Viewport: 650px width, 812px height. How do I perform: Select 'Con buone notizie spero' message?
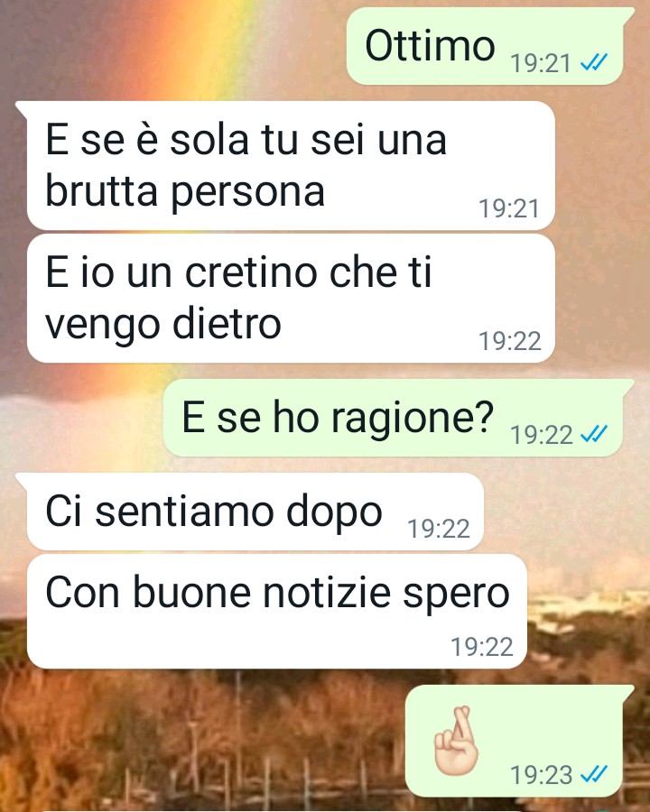pyautogui.click(x=277, y=611)
